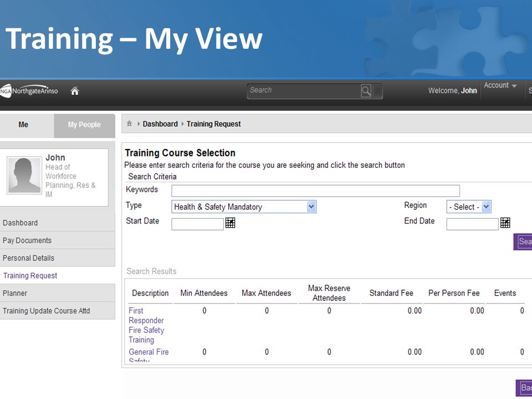Open the Account dropdown menu
This screenshot has width=532, height=399.
coord(500,85)
